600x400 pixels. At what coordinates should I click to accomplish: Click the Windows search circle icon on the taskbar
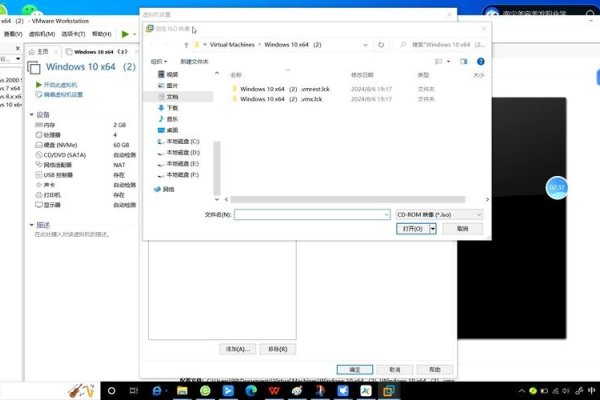(x=111, y=391)
